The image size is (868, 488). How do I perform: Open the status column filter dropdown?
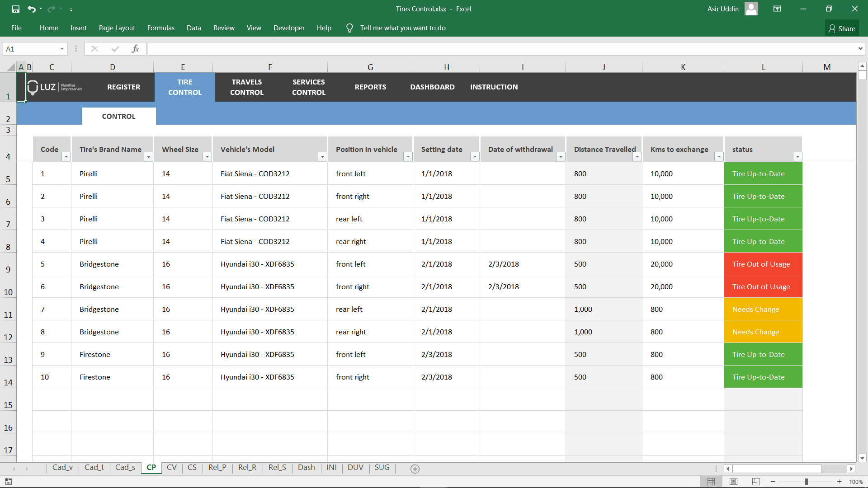pos(798,157)
